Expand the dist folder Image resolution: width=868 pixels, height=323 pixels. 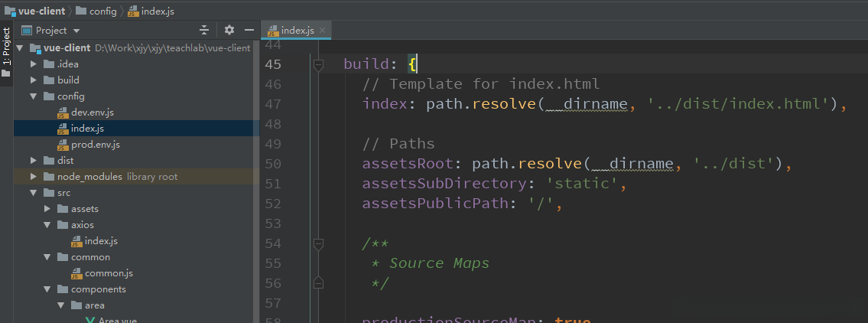(34, 161)
